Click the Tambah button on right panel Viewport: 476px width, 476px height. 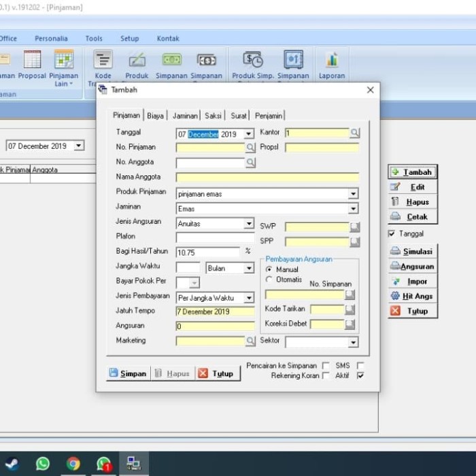click(413, 172)
